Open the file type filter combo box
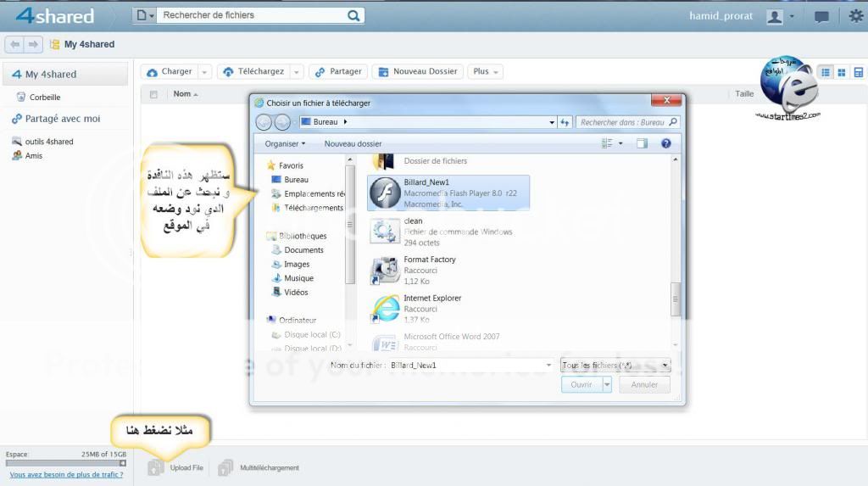This screenshot has width=868, height=486. click(615, 365)
